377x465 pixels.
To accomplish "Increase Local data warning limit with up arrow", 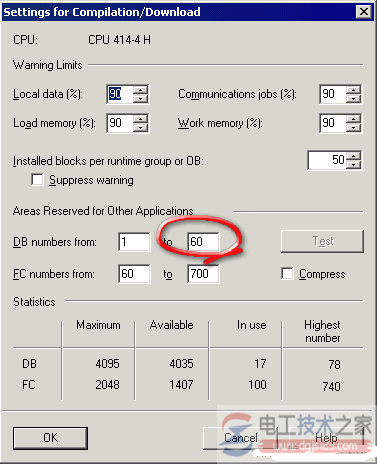I will pos(141,90).
